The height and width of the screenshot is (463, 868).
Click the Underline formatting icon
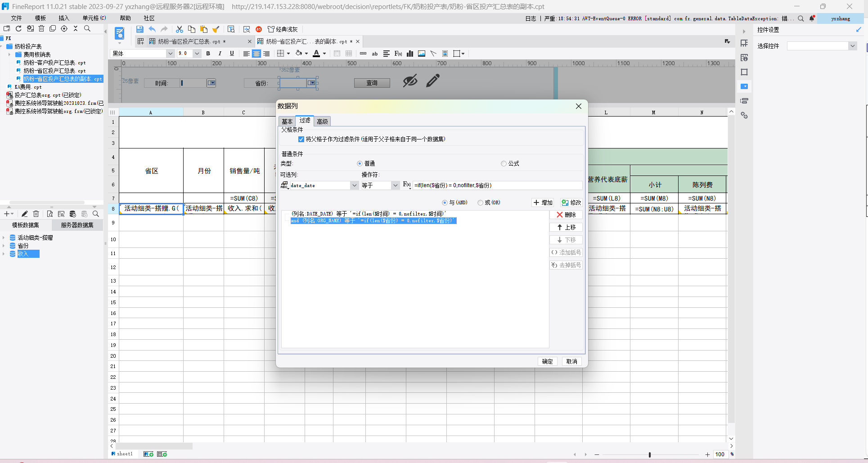pos(232,54)
